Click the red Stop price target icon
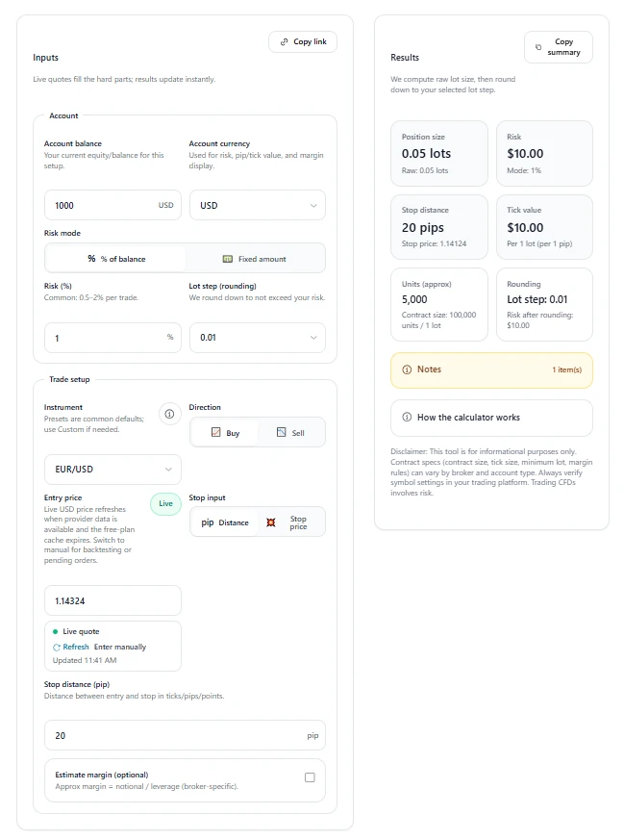 pos(271,522)
